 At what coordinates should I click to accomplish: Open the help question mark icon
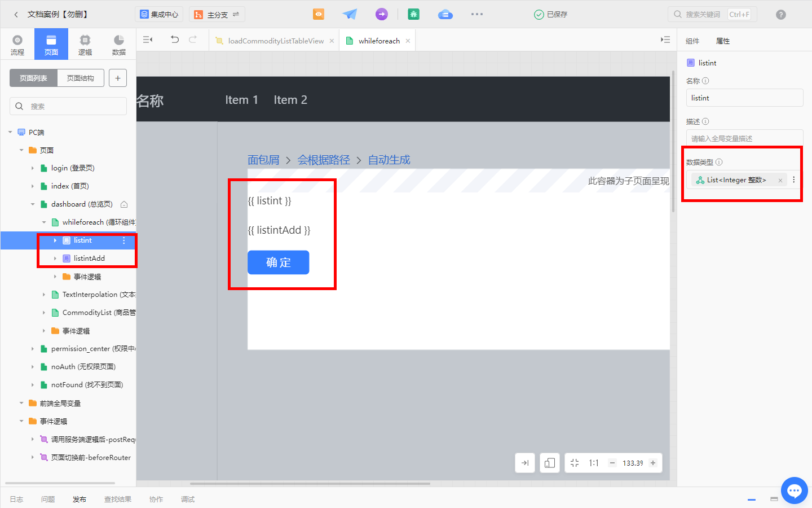pos(780,14)
